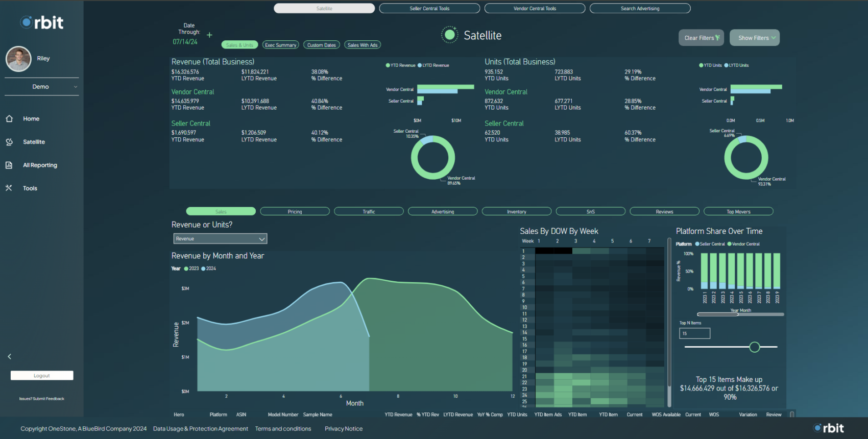This screenshot has width=868, height=439.
Task: Toggle 2024 legend in Revenue by Month
Action: pyautogui.click(x=209, y=269)
